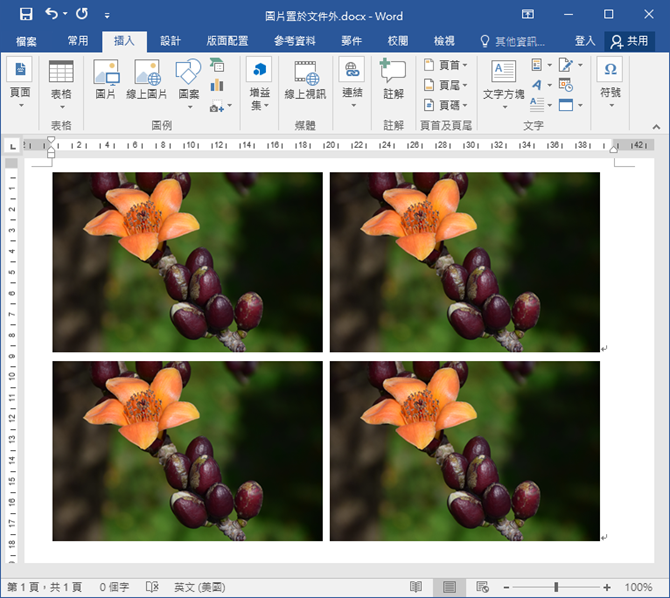Insert online pictures with 線上圖片
The height and width of the screenshot is (598, 670).
pyautogui.click(x=147, y=80)
